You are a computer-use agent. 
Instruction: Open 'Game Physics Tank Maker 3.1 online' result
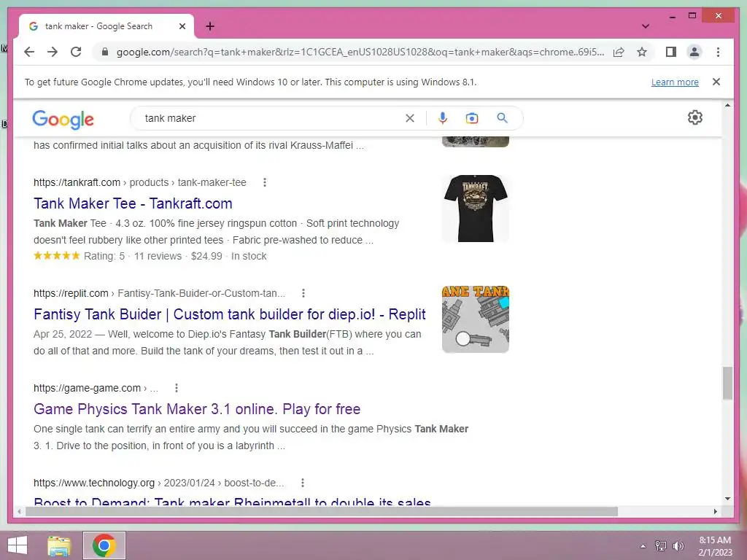coord(197,409)
